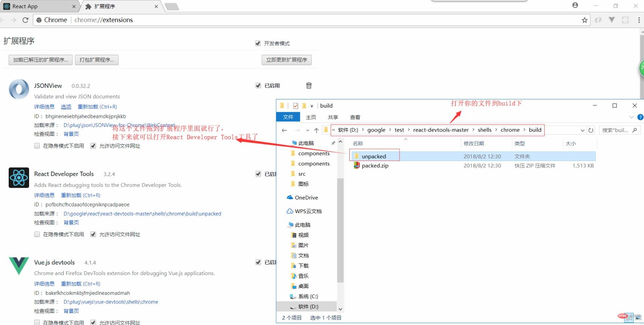Click the Vue devtools toolbar extension icon
The image size is (644, 325).
pyautogui.click(x=612, y=20)
